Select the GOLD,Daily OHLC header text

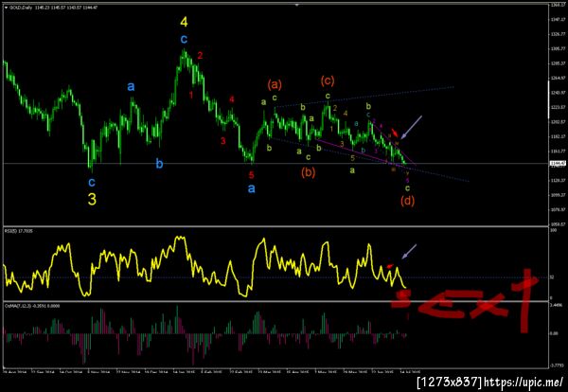[53, 8]
